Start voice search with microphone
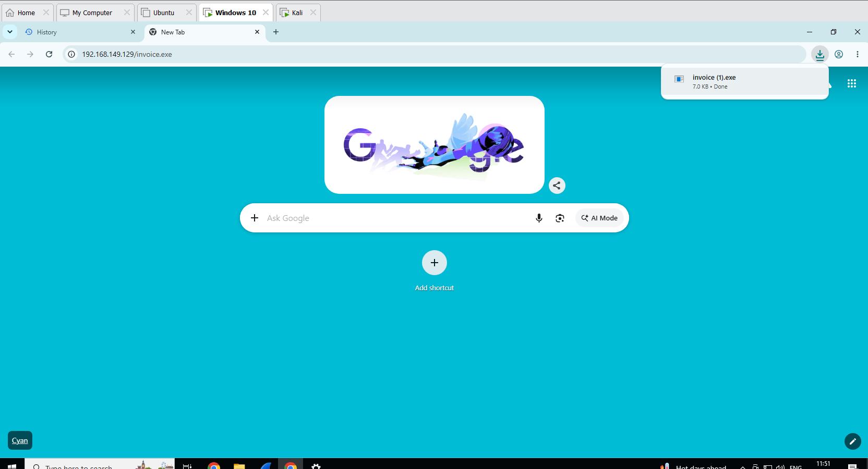 (539, 218)
